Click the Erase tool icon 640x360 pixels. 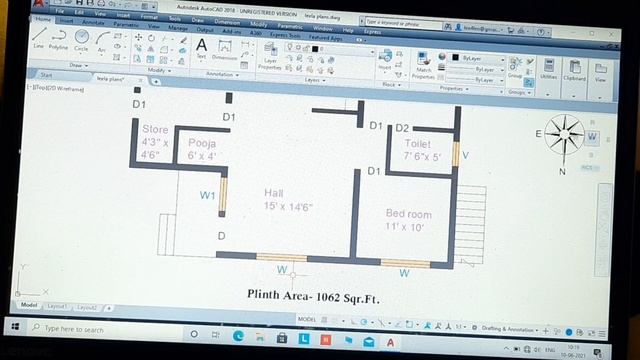coord(183,40)
